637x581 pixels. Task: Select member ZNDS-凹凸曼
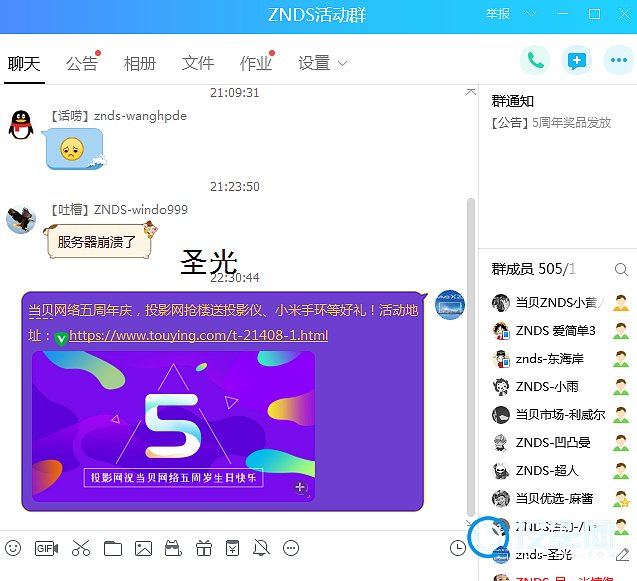[x=560, y=443]
